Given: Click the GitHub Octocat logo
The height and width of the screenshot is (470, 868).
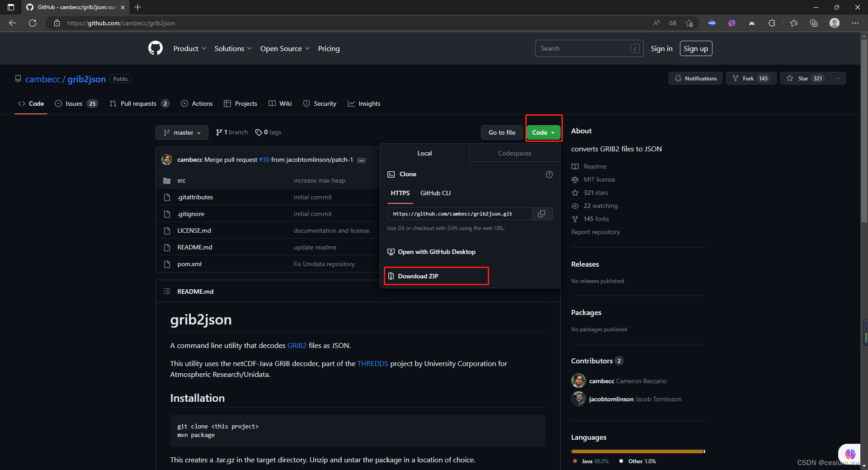Looking at the screenshot, I should (x=156, y=48).
